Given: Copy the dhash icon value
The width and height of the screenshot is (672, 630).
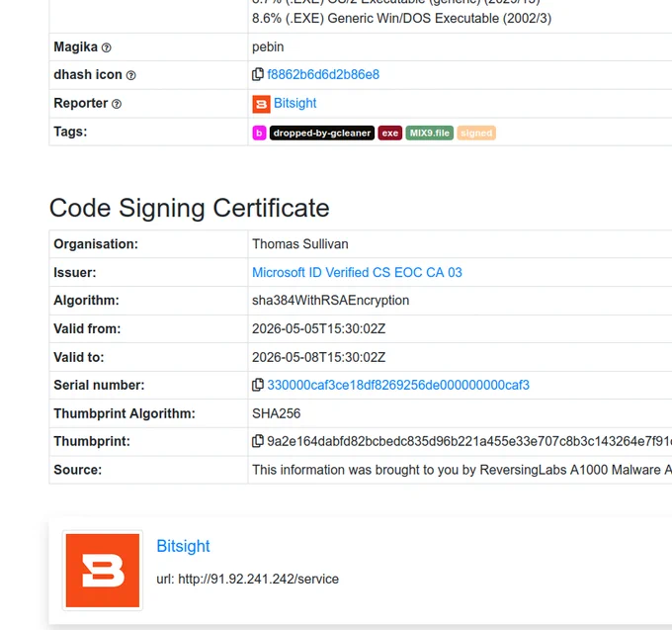Looking at the screenshot, I should coord(258,74).
